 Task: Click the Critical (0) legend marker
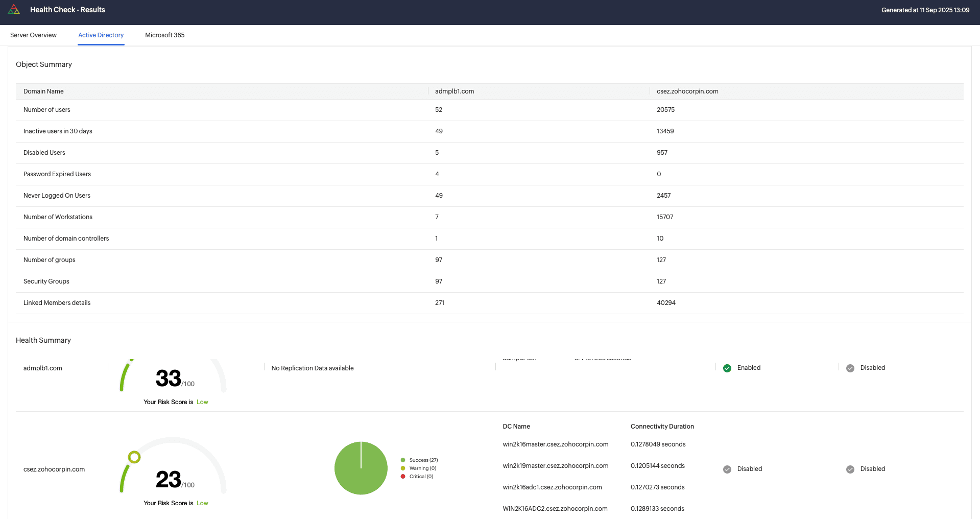(404, 476)
